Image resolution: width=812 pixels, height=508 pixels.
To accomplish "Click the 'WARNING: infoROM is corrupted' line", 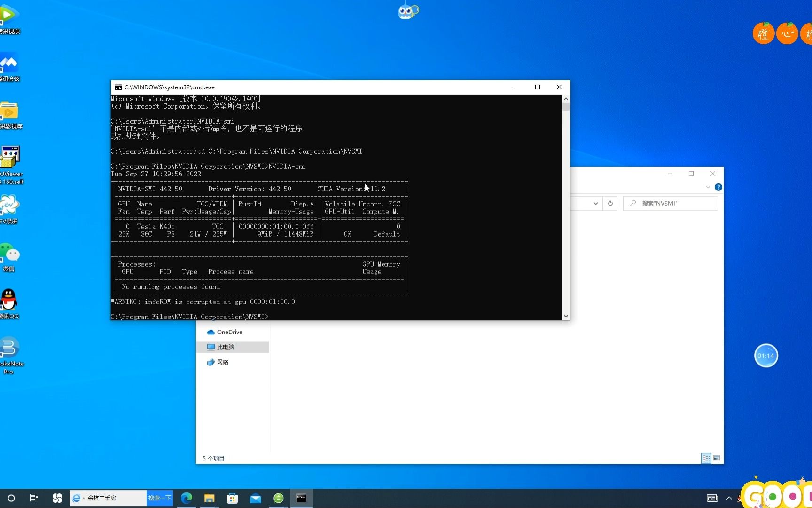I will point(203,302).
